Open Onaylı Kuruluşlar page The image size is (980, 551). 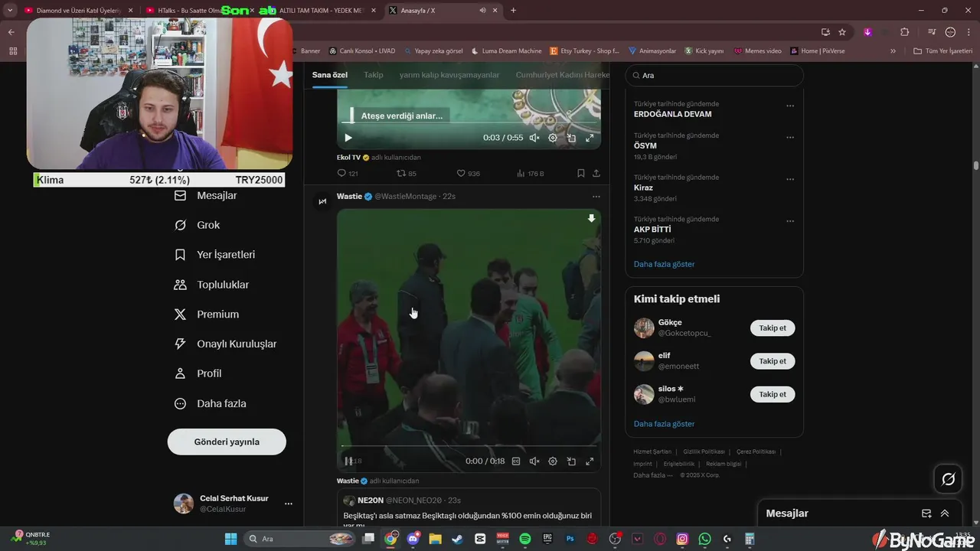[x=226, y=344]
